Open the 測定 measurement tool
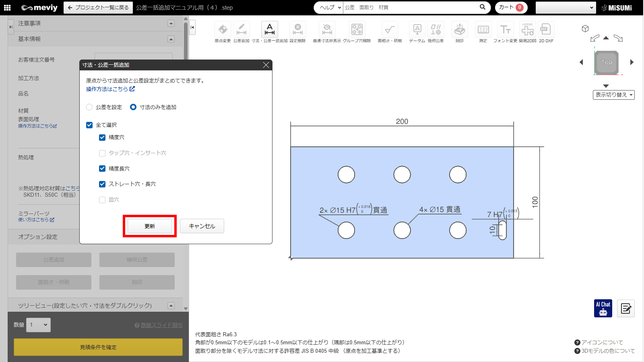 pyautogui.click(x=483, y=30)
